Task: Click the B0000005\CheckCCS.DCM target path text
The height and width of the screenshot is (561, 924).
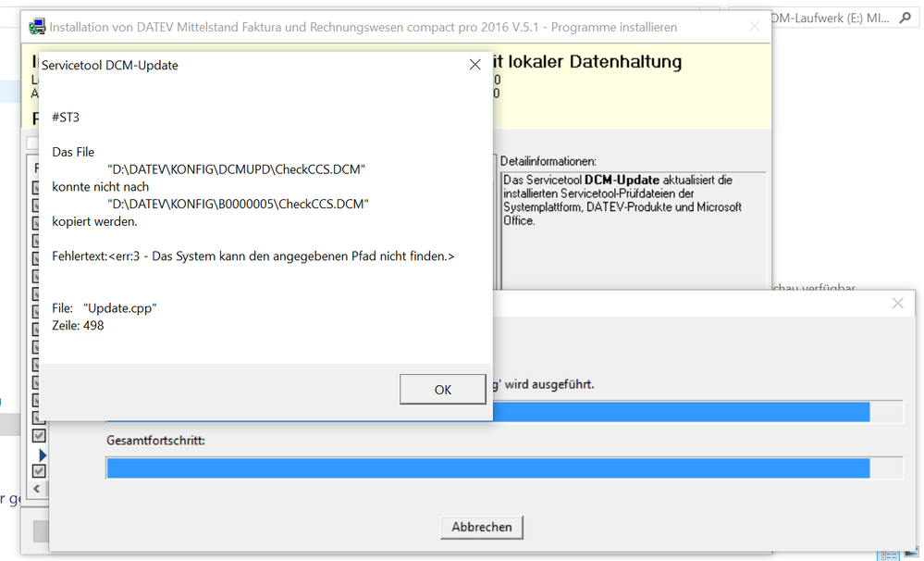Action: [238, 204]
